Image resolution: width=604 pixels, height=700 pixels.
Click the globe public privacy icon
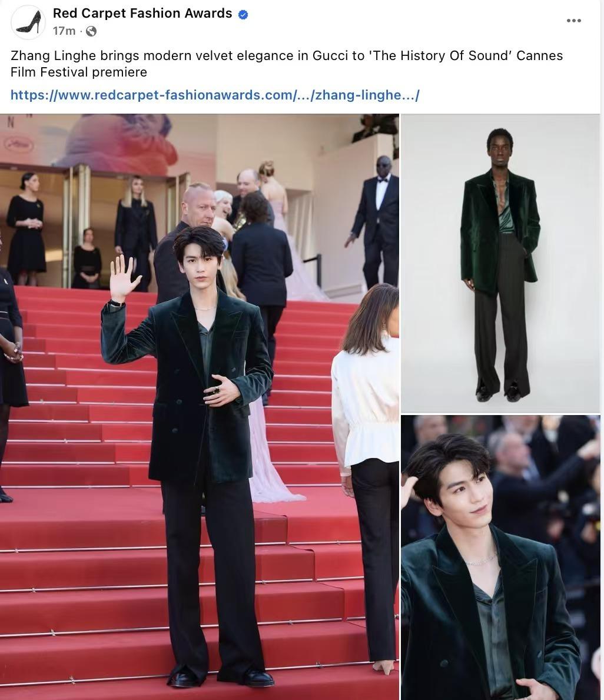pos(91,31)
